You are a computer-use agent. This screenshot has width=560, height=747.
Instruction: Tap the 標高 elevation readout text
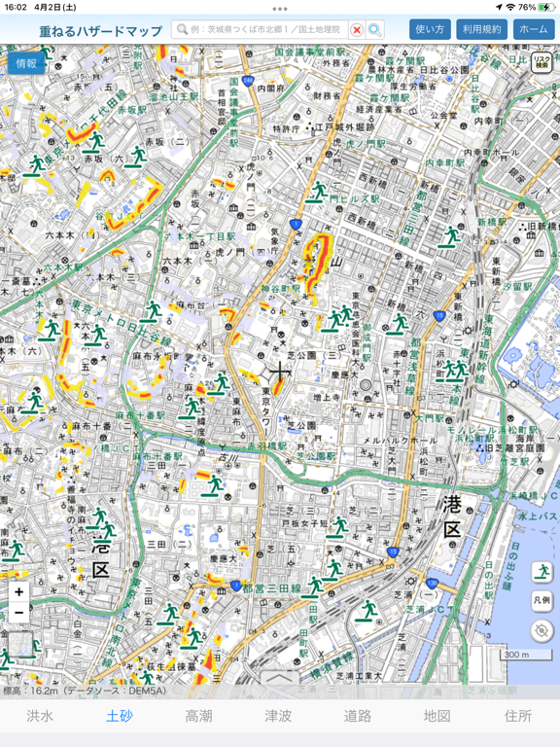[x=85, y=691]
